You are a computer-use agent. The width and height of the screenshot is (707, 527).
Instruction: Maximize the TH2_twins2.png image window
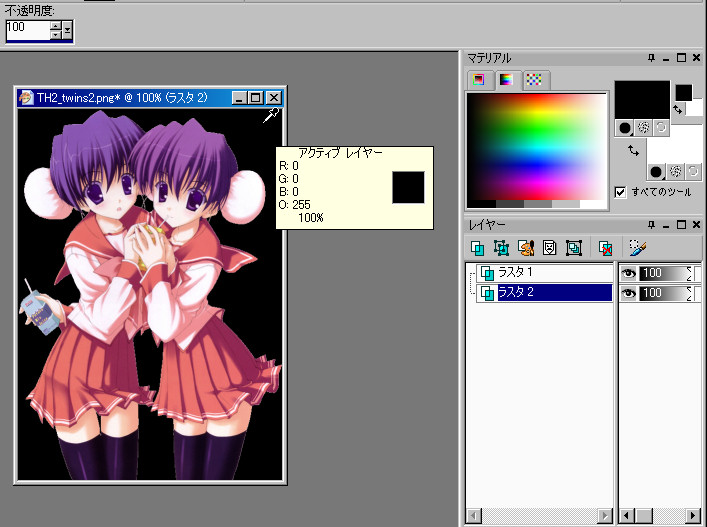click(255, 97)
